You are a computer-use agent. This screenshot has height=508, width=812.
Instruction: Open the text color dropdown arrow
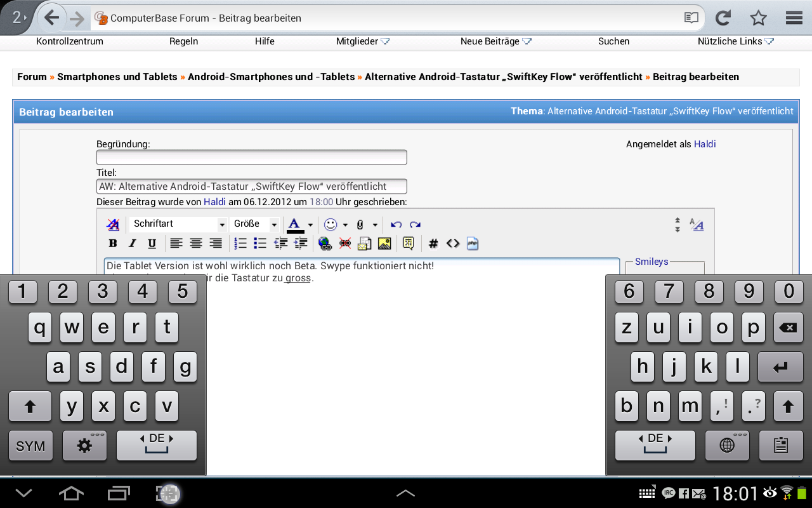coord(310,225)
